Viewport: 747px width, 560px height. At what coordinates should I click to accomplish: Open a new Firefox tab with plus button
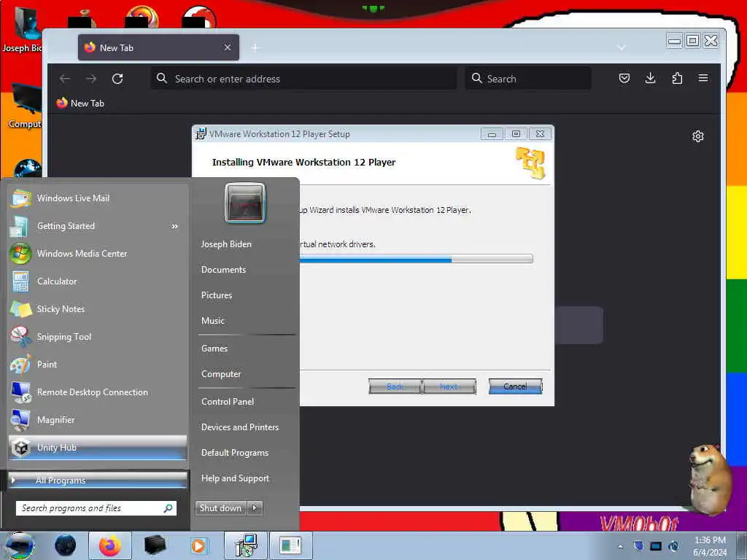pyautogui.click(x=255, y=47)
